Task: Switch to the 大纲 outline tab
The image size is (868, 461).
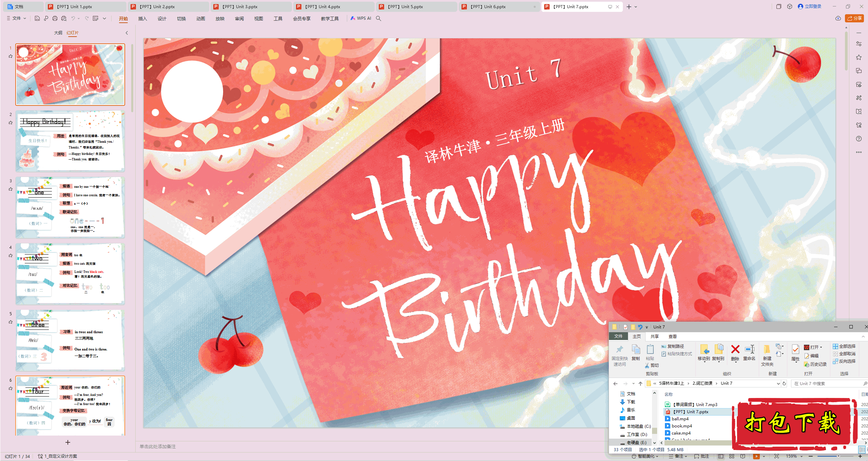Action: pyautogui.click(x=58, y=33)
